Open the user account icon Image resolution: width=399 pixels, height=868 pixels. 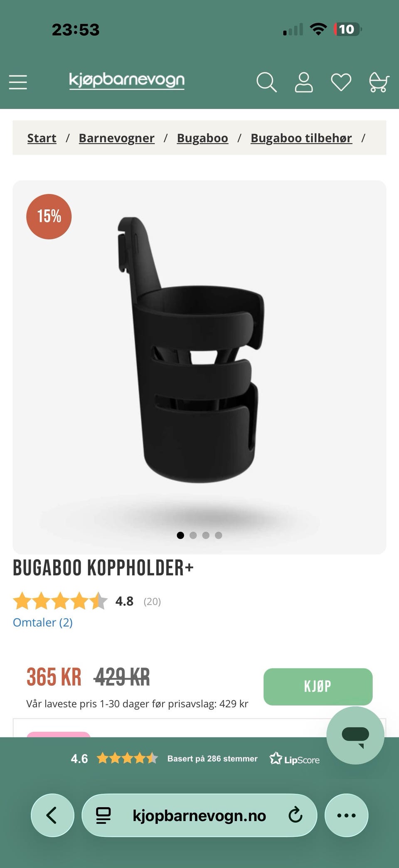[304, 82]
